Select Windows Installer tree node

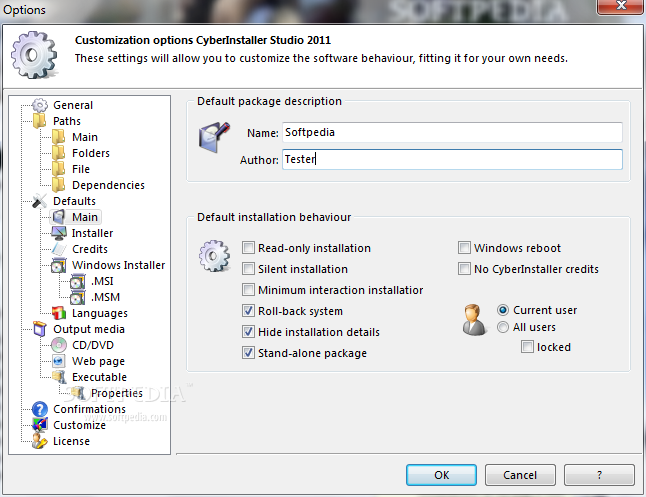[119, 265]
